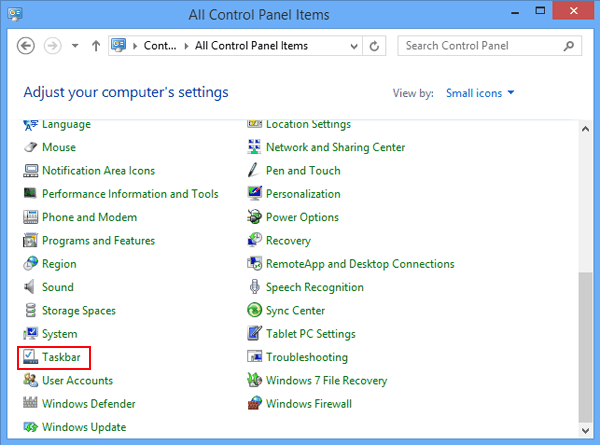Click the vertical scrollbar thumb
The width and height of the screenshot is (600, 445).
[x=585, y=347]
